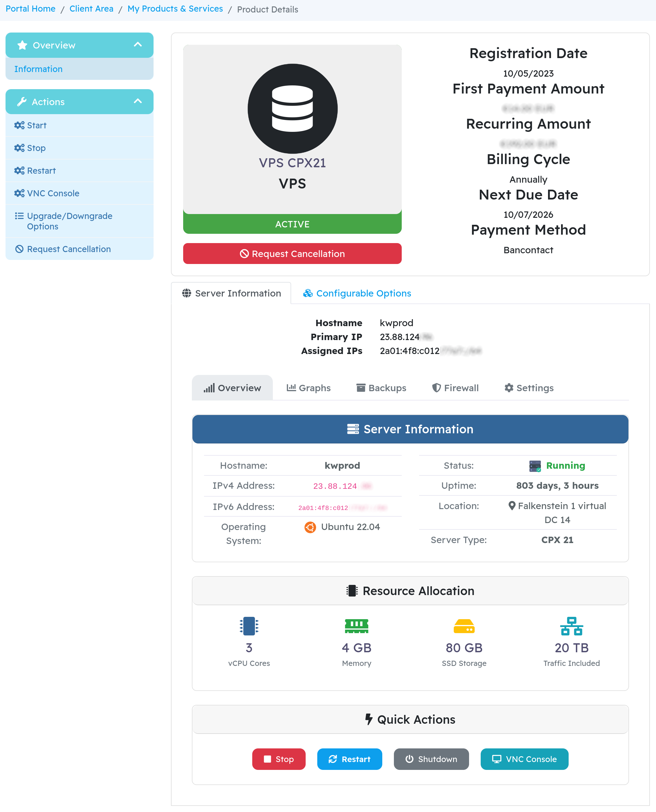
Task: Click the gray Shutdown button
Action: [431, 759]
